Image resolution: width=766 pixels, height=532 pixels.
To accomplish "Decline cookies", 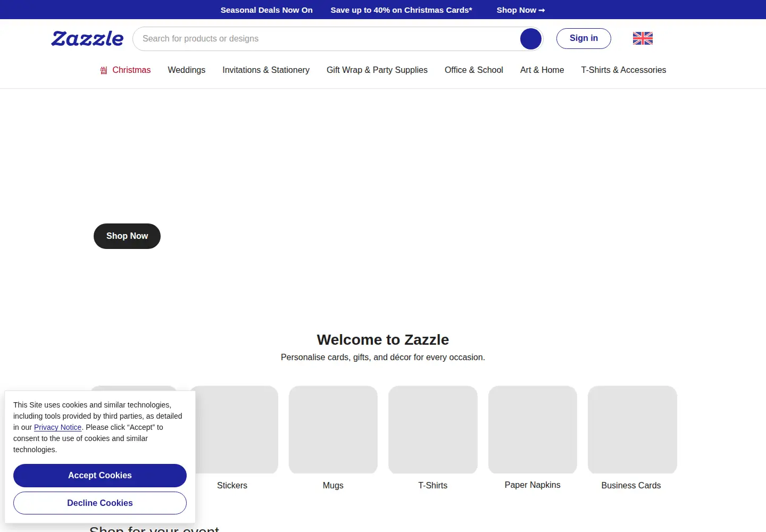I will pos(100,503).
